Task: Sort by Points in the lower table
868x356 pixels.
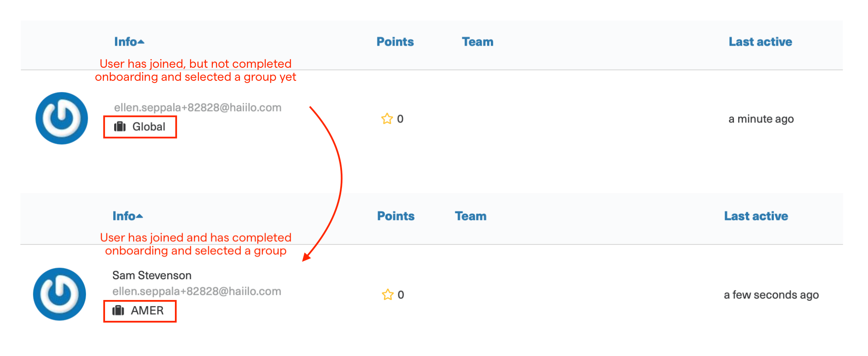Action: (396, 216)
